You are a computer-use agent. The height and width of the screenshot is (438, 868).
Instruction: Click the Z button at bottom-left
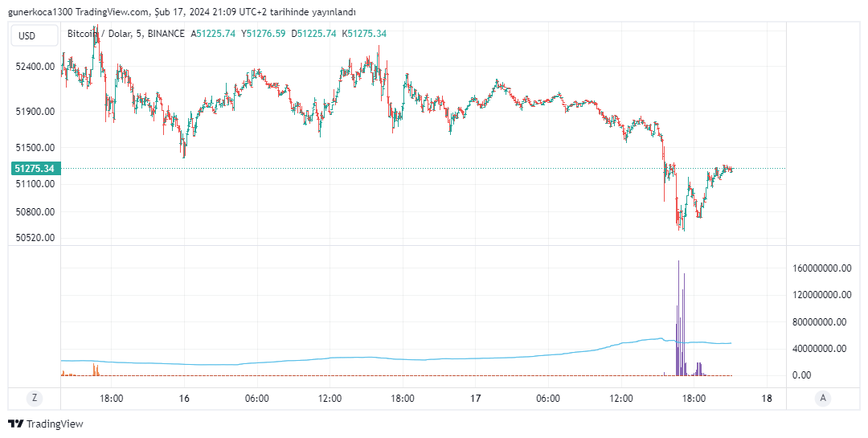tap(34, 398)
